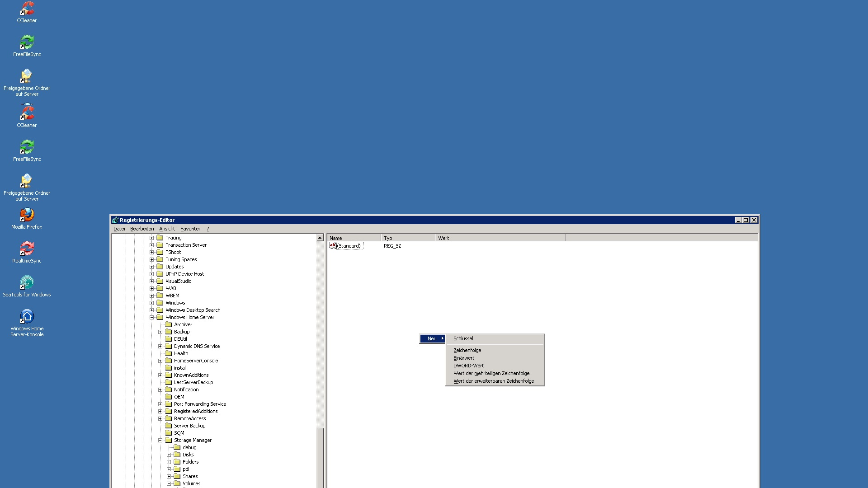Select Schlüssel in the context submenu
Screen dimensions: 868x488
pyautogui.click(x=463, y=338)
